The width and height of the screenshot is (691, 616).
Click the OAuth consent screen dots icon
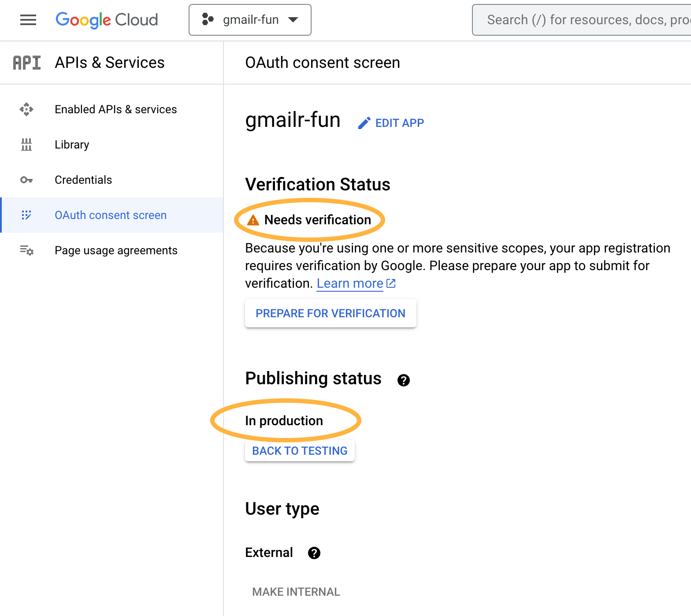26,215
